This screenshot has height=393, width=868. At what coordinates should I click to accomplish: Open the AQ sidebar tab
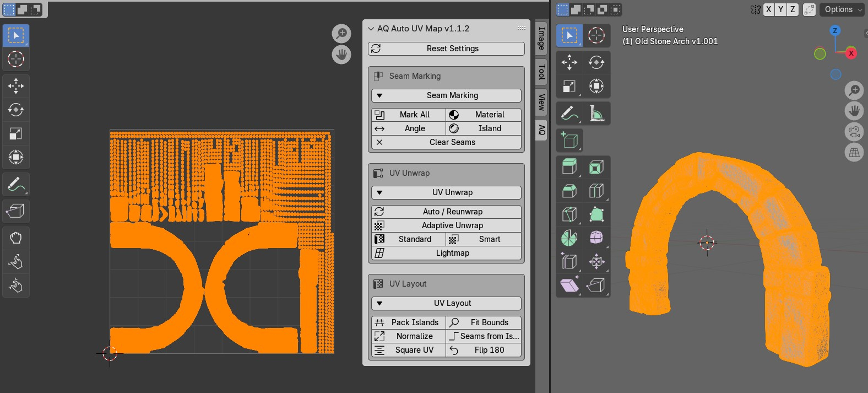[x=541, y=130]
